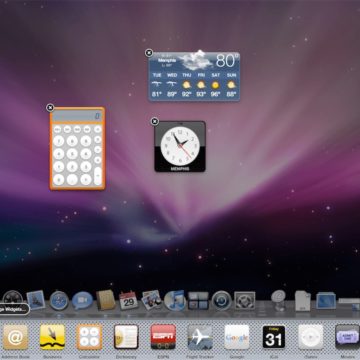The height and width of the screenshot is (360, 360).
Task: Open System Preferences in the Dock
Action: click(x=245, y=300)
